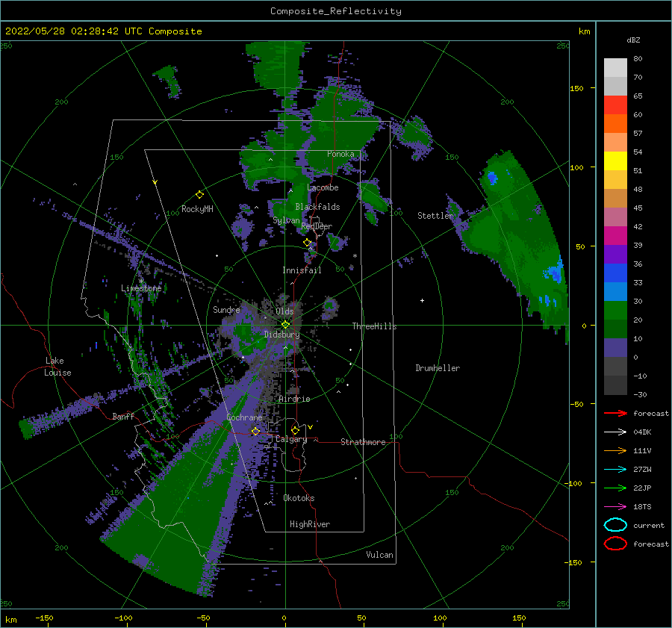Click the Banff label

[123, 416]
